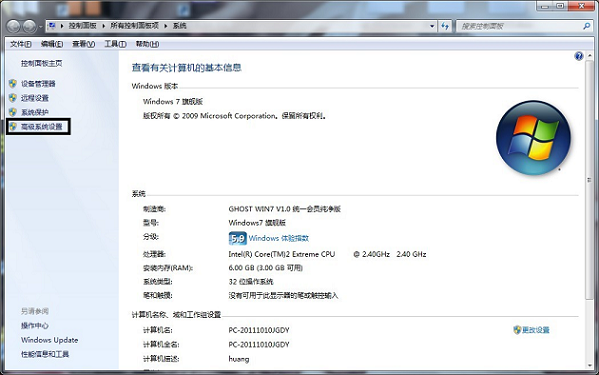This screenshot has width=599, height=375.
Task: Click the scrollbar down arrow
Action: click(589, 366)
